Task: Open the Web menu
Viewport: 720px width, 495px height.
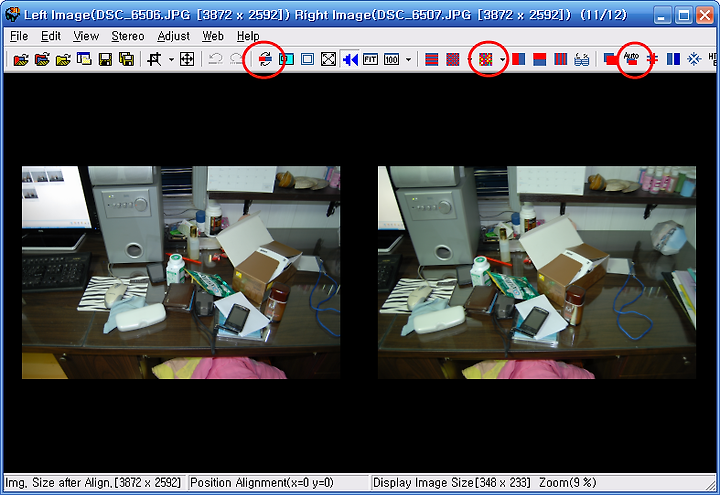Action: coord(213,36)
